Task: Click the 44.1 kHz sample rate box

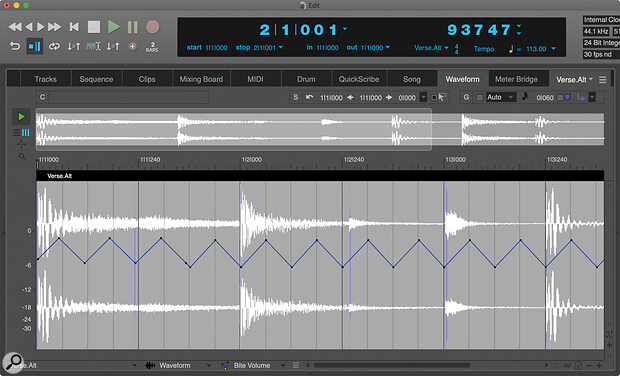Action: pos(596,31)
